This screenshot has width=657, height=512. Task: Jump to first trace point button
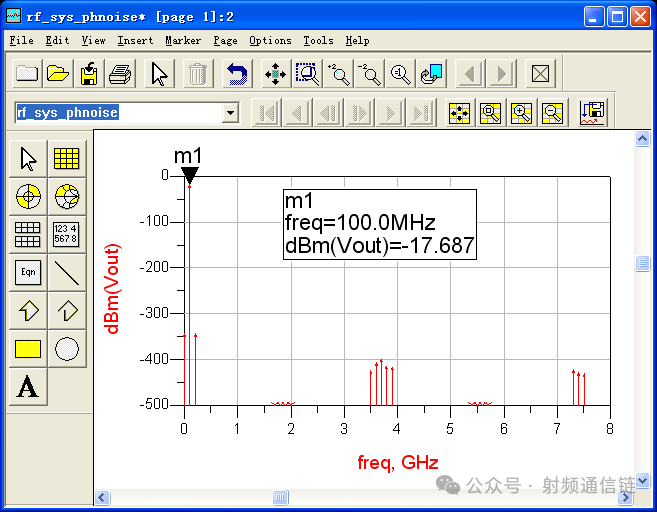266,112
